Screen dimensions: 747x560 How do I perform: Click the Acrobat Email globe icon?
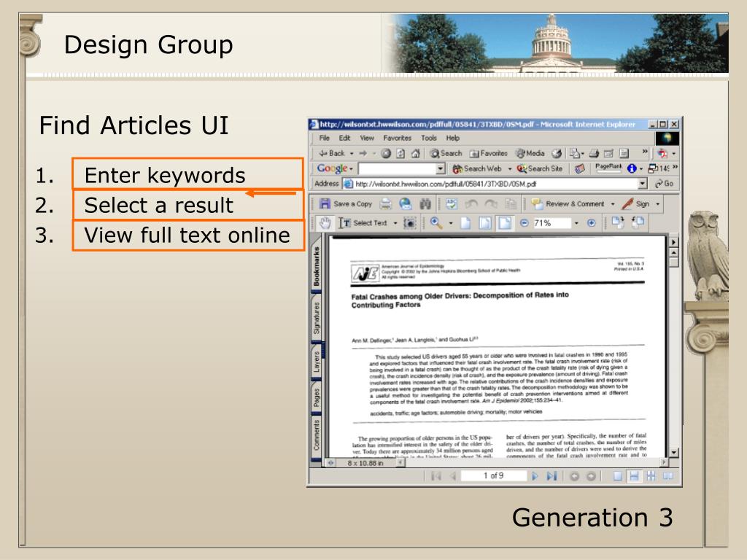[x=406, y=204]
